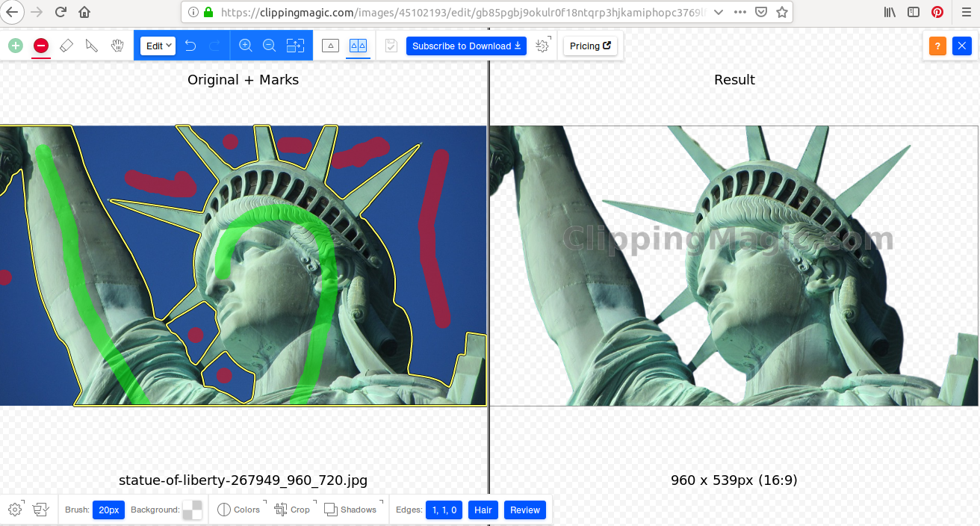Reload the current browser page

pyautogui.click(x=61, y=12)
